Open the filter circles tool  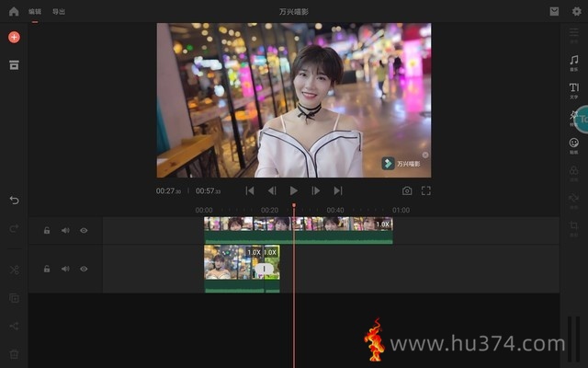click(x=573, y=173)
